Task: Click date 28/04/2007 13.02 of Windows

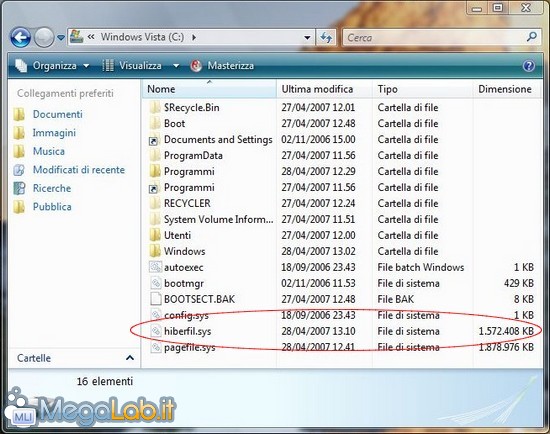Action: (x=318, y=252)
